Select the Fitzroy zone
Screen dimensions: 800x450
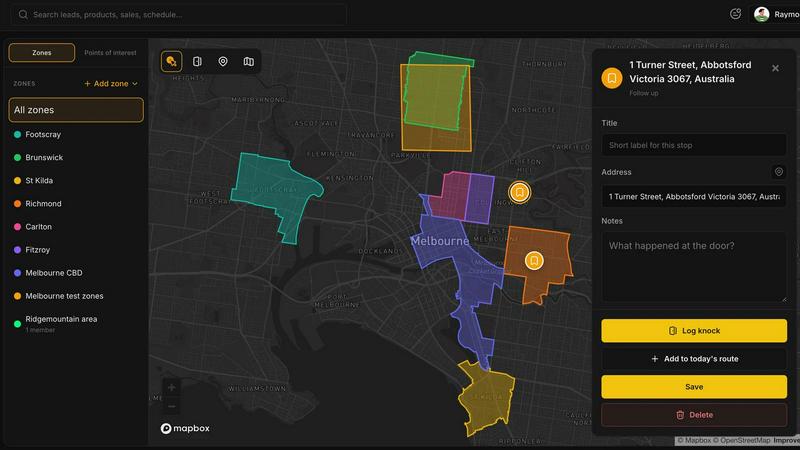pos(76,250)
